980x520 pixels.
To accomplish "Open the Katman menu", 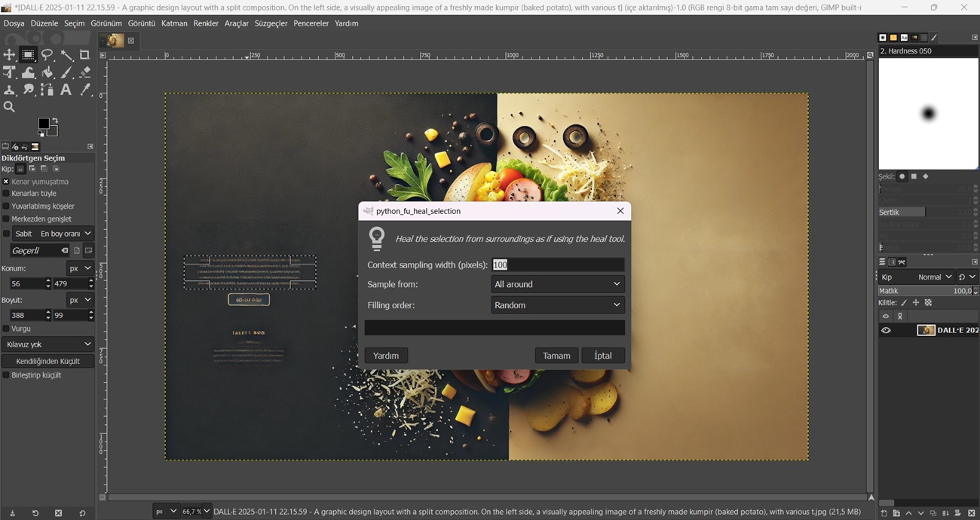I will [174, 23].
